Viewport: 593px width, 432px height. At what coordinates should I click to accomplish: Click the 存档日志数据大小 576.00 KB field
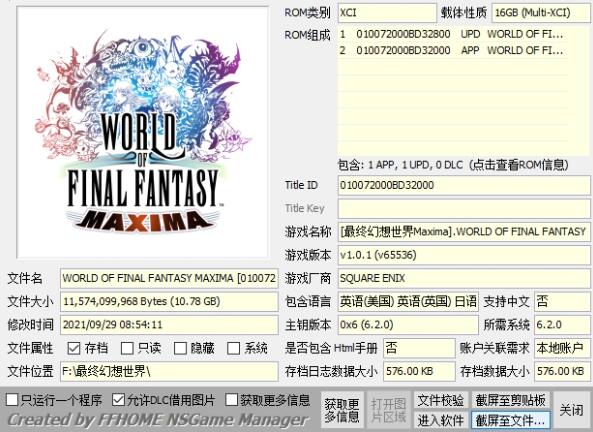[x=419, y=371]
